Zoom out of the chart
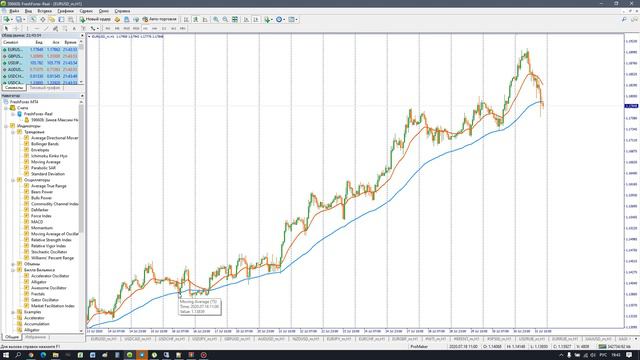The image size is (640, 360). 225,19
